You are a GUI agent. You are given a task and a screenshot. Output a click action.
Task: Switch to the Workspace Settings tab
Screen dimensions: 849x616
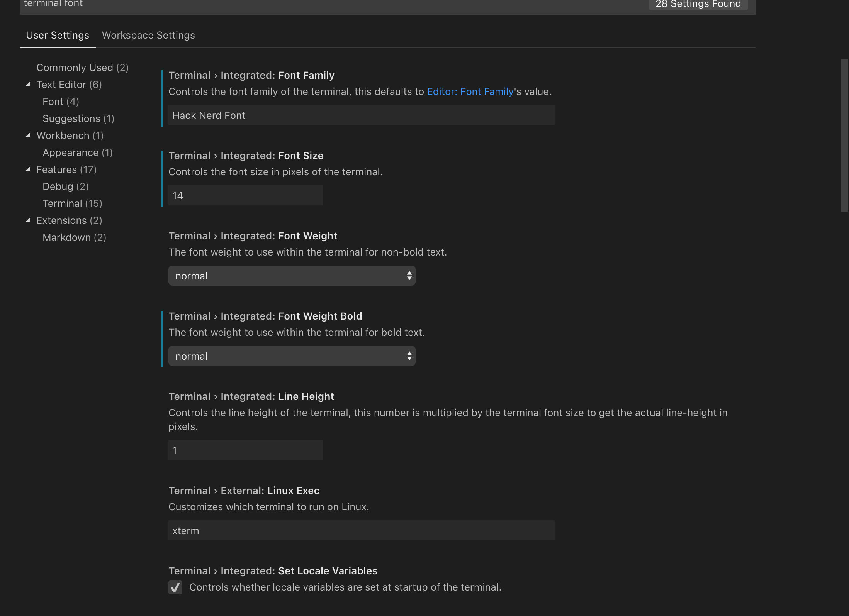tap(148, 35)
